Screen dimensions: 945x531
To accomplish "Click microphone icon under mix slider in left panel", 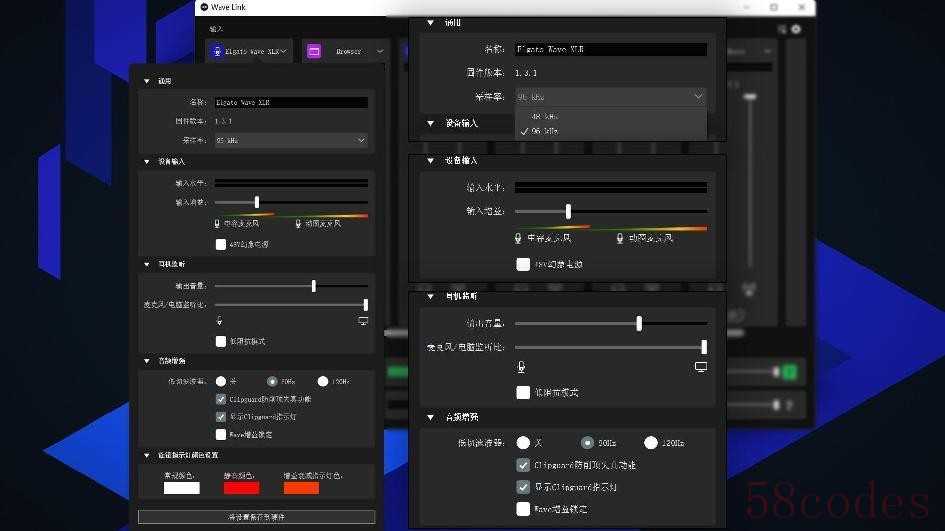I will 219,321.
